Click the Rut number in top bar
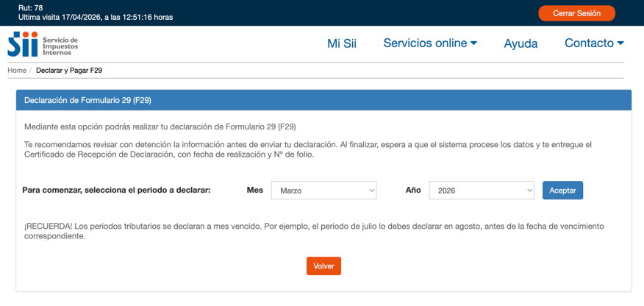Screen dimensions: 644x306 tap(30, 8)
